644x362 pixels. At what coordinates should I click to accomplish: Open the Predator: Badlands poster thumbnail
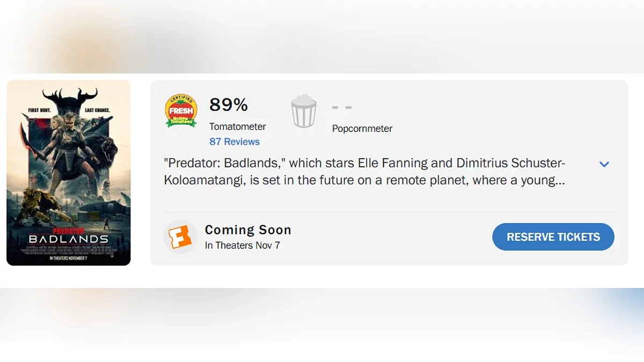[69, 173]
